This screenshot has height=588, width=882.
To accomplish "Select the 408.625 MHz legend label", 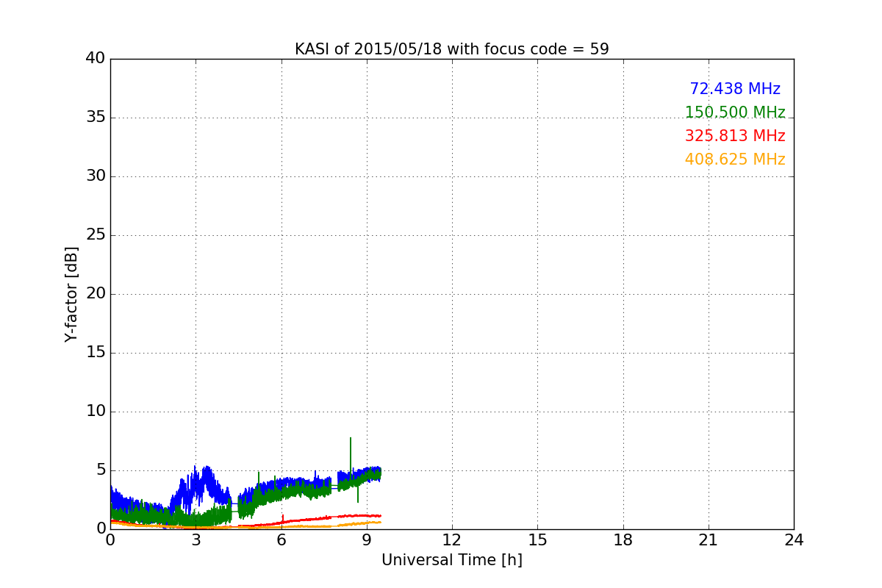I will (x=735, y=159).
